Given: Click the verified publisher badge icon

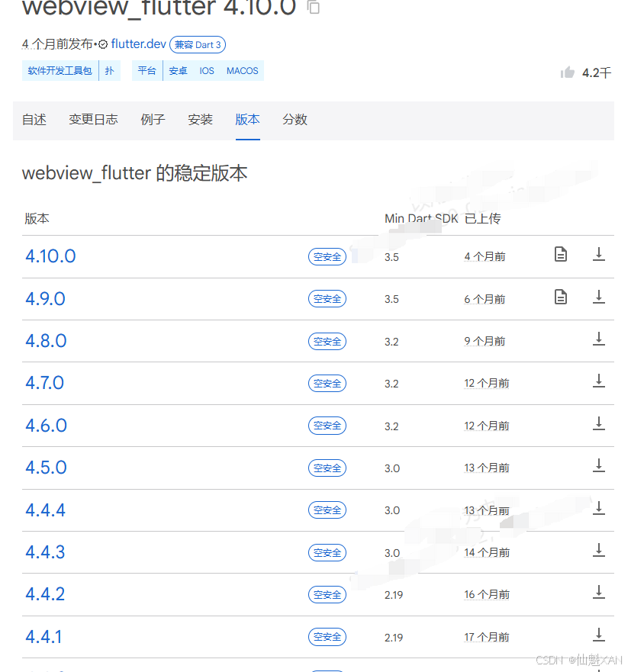Looking at the screenshot, I should [x=103, y=44].
